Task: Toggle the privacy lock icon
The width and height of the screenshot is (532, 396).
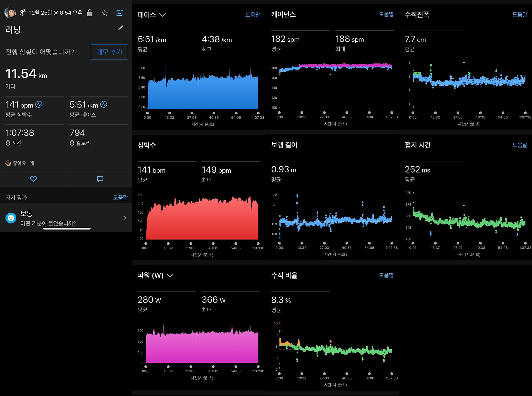Action: (x=90, y=12)
